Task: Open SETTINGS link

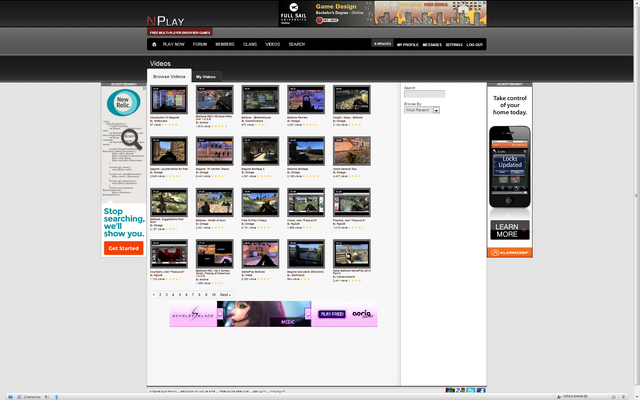Action: click(x=454, y=44)
